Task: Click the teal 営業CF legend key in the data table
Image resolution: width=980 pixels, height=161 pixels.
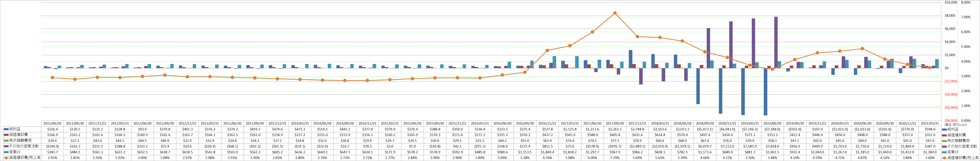Action: pyautogui.click(x=6, y=152)
